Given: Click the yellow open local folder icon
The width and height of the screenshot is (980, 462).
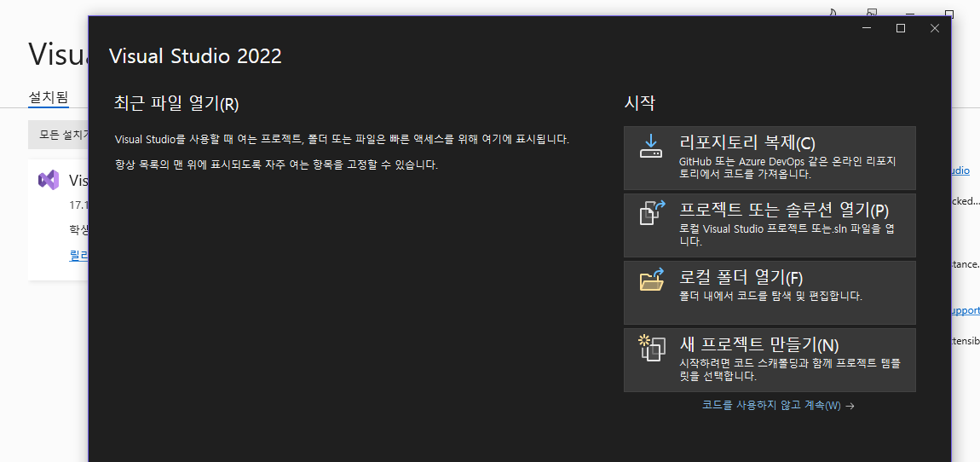Looking at the screenshot, I should [x=651, y=279].
